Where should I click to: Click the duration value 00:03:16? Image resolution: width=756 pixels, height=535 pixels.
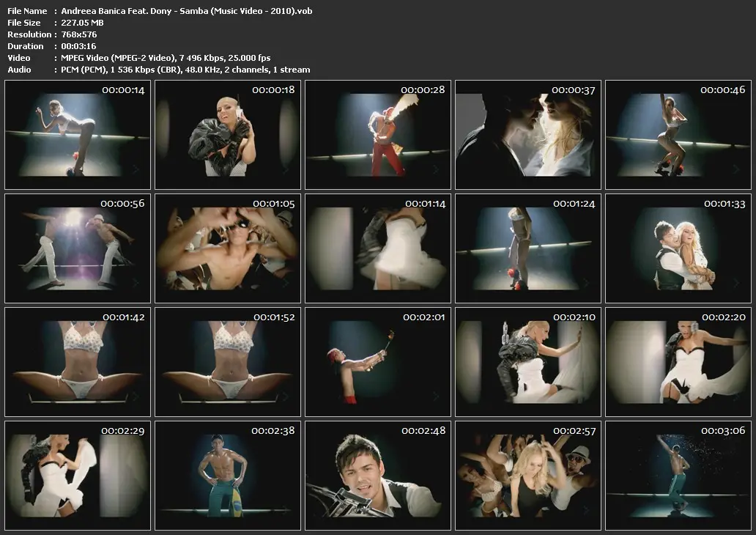click(78, 46)
